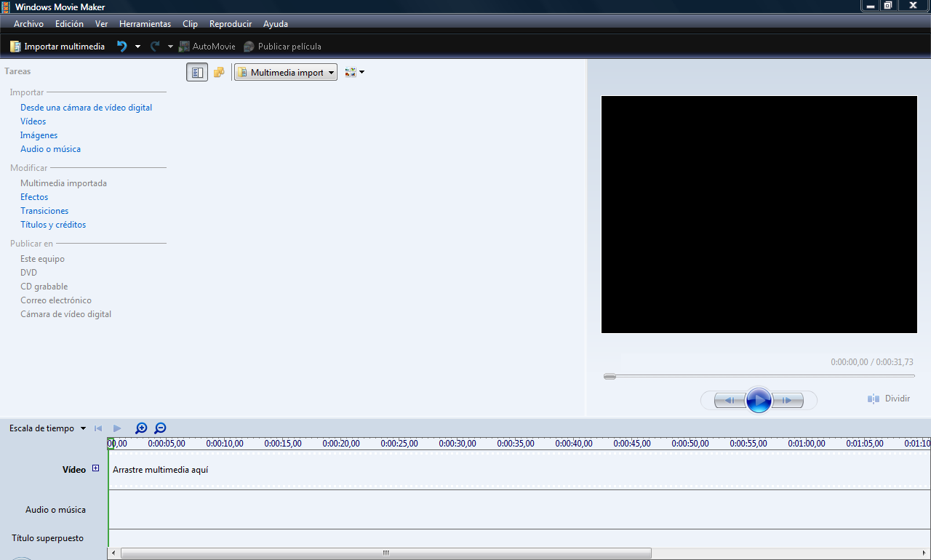This screenshot has width=931, height=560.
Task: Click the Título superpuesto track label
Action: point(47,538)
